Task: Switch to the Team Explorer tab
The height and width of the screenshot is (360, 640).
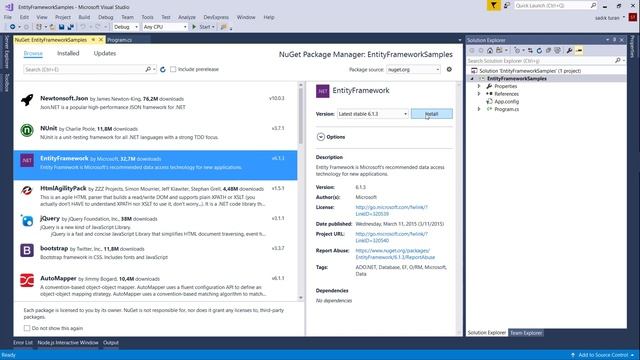Action: pos(526,333)
